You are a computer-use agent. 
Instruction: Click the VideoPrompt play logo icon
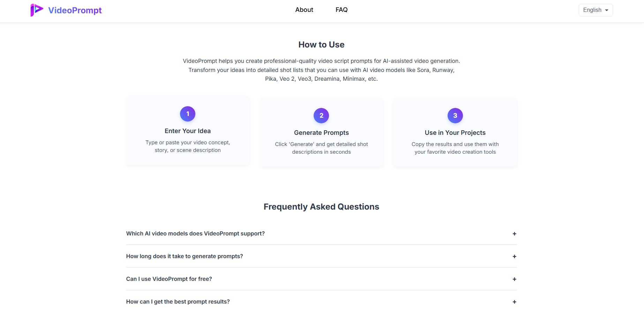tap(37, 10)
